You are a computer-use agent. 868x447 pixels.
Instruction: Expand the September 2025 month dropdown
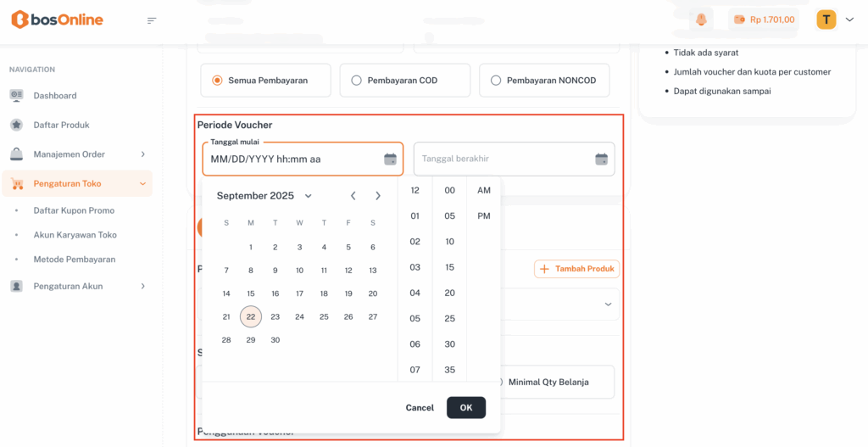308,196
